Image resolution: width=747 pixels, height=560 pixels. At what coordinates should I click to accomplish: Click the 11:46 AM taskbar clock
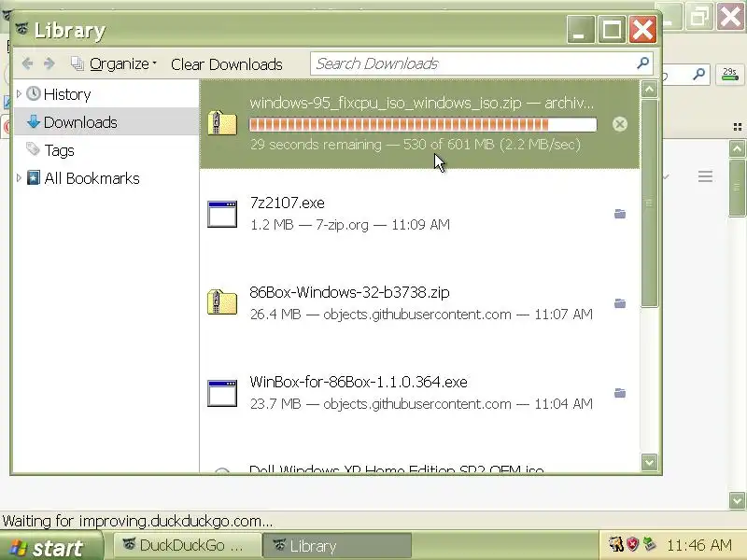click(698, 545)
